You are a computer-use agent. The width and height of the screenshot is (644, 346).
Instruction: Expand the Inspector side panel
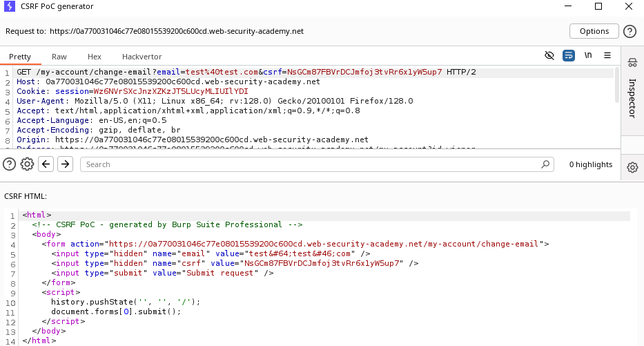click(632, 98)
